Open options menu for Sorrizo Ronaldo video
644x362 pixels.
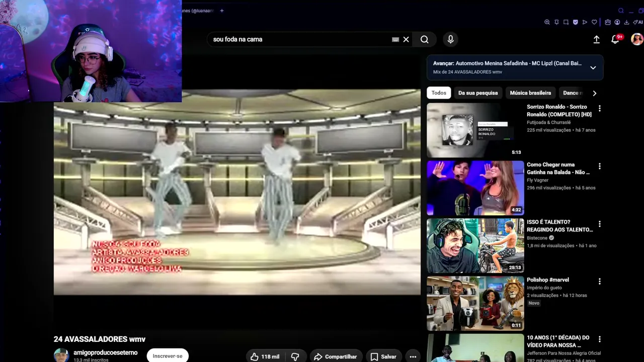(x=599, y=109)
